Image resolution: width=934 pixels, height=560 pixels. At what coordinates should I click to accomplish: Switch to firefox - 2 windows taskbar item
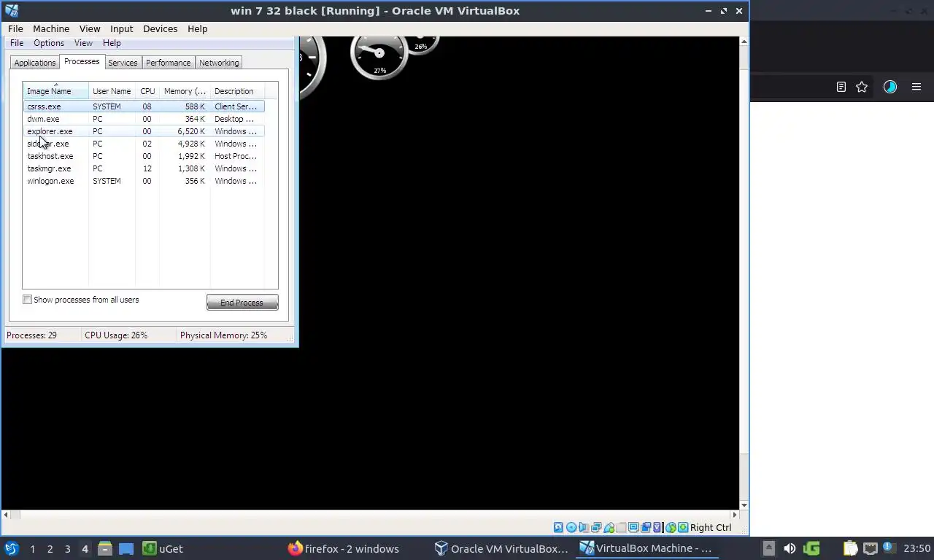[343, 548]
